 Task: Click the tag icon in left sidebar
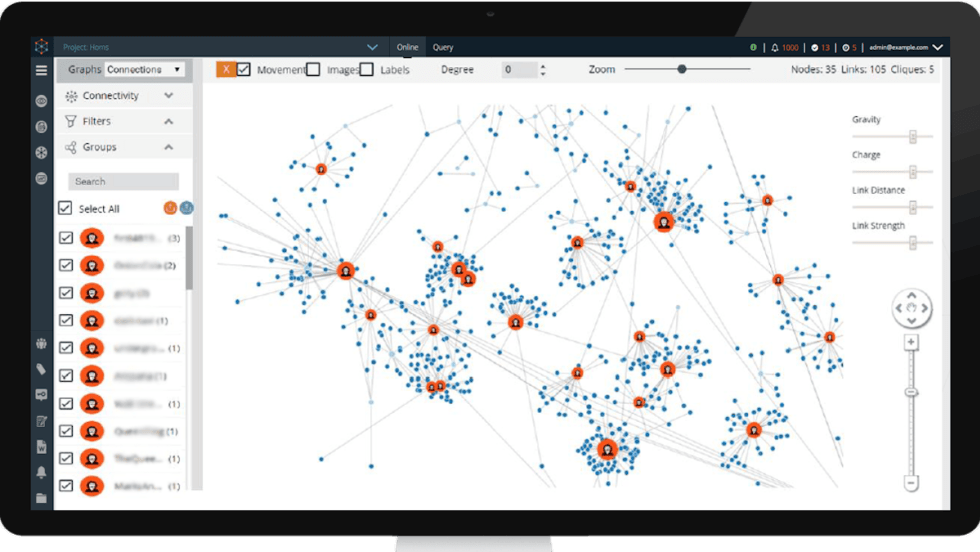click(x=41, y=369)
